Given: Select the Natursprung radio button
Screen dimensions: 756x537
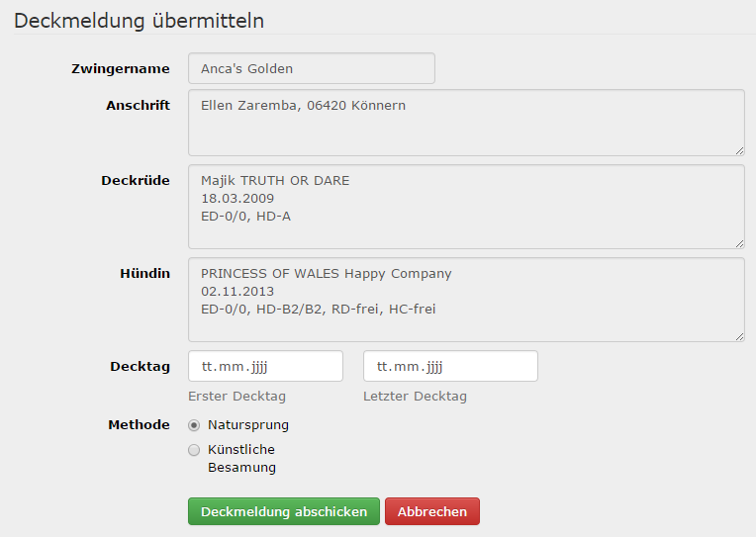Looking at the screenshot, I should pyautogui.click(x=194, y=425).
